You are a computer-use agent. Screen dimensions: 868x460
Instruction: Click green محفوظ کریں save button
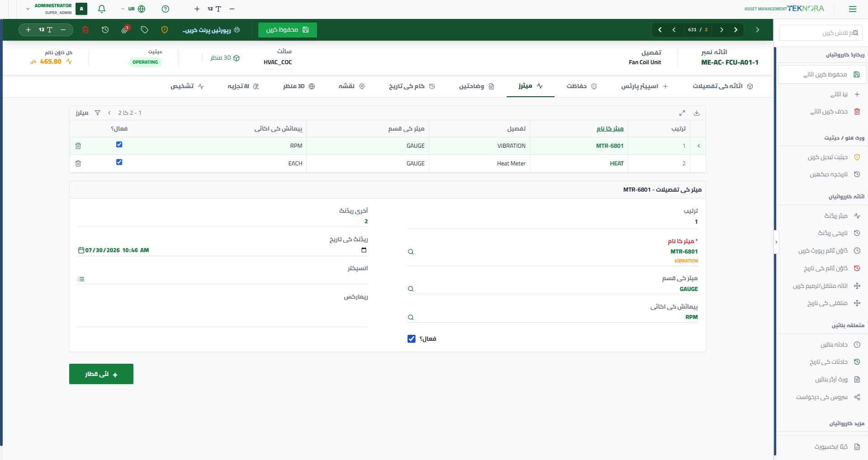(287, 30)
